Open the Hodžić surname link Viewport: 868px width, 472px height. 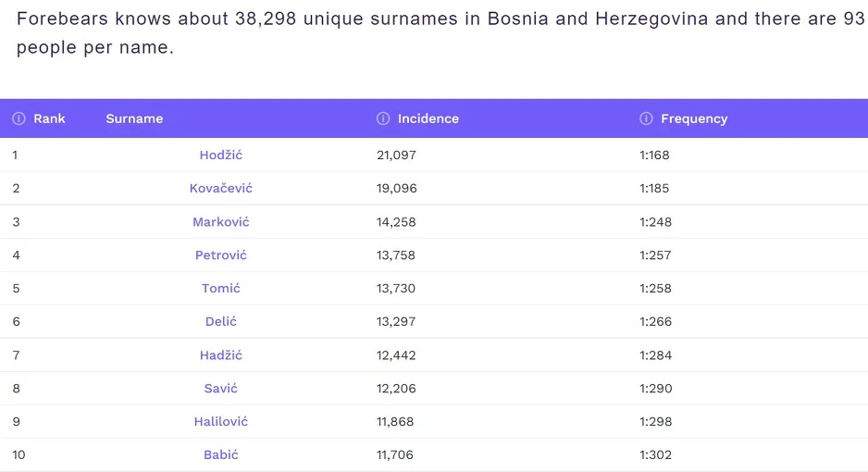tap(221, 155)
